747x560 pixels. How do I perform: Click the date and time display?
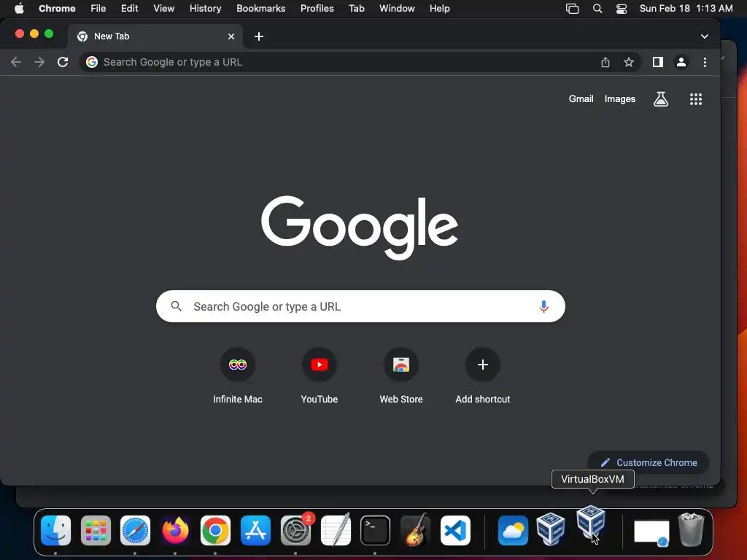[686, 8]
